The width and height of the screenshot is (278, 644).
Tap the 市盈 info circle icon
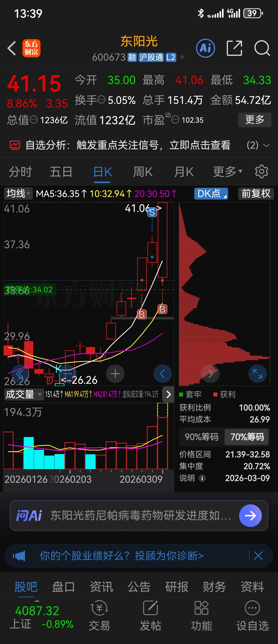pos(175,120)
